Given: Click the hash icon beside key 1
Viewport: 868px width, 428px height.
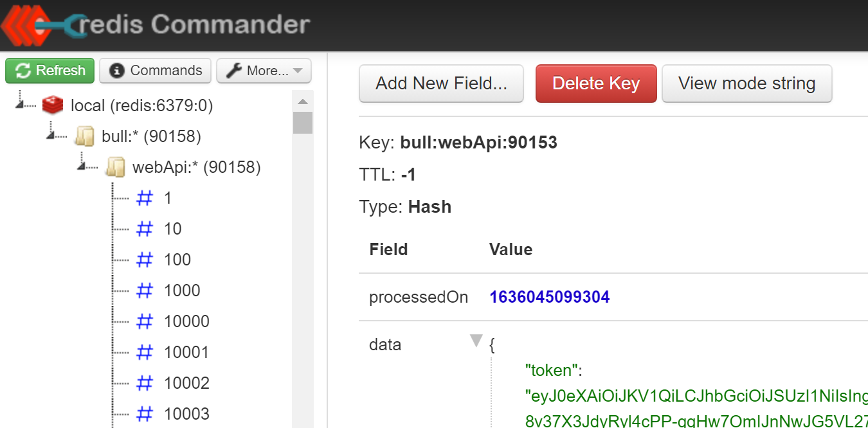Looking at the screenshot, I should point(145,198).
